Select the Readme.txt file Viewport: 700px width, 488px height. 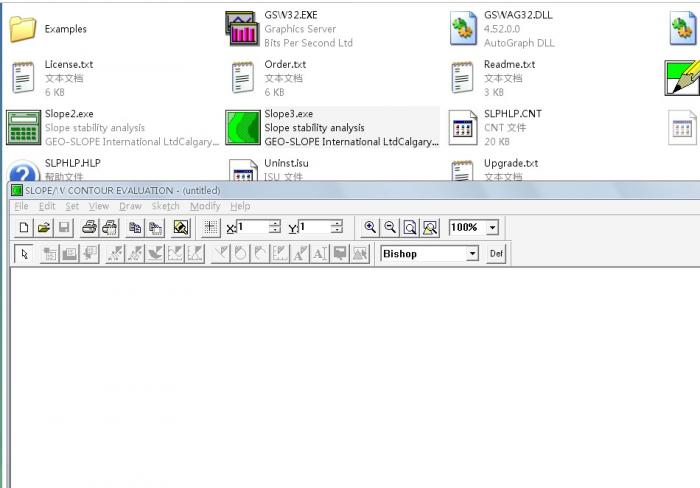509,65
